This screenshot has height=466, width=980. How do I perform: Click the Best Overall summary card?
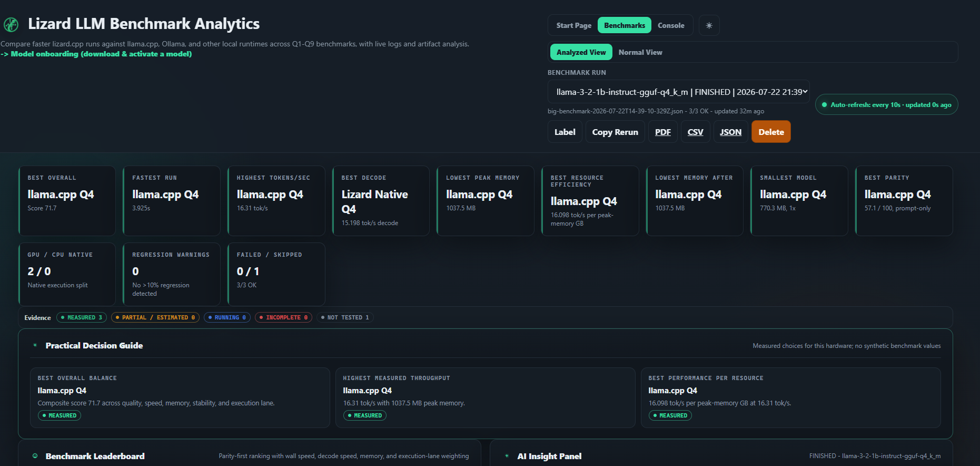67,201
